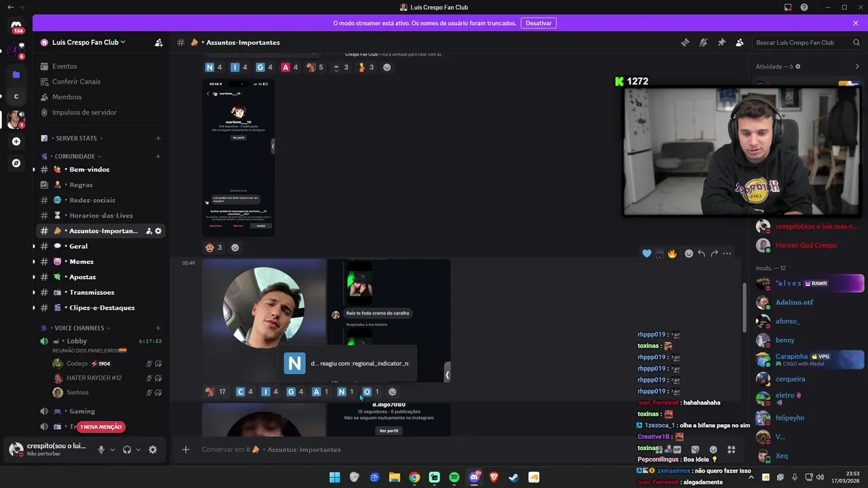Click the message attach plus button
Image resolution: width=868 pixels, height=488 pixels.
click(185, 449)
